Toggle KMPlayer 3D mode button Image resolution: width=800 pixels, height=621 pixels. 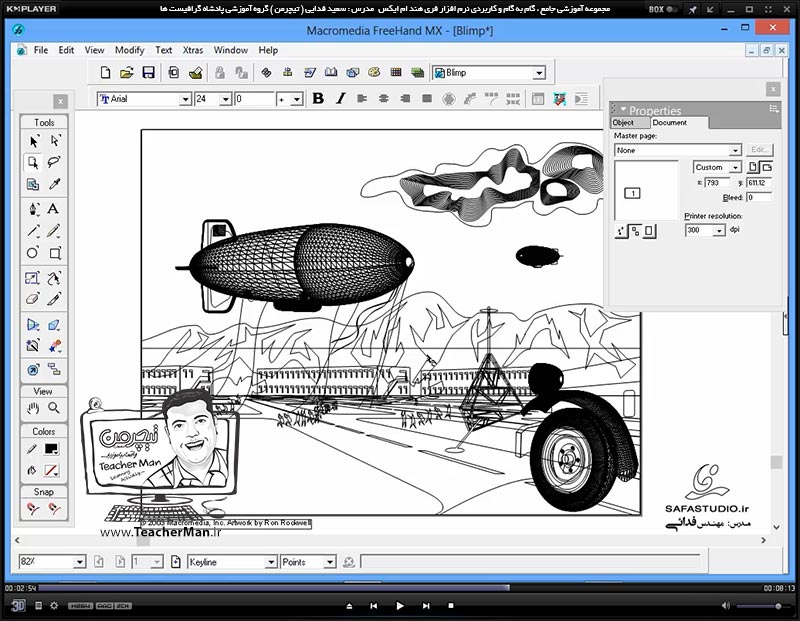click(18, 606)
